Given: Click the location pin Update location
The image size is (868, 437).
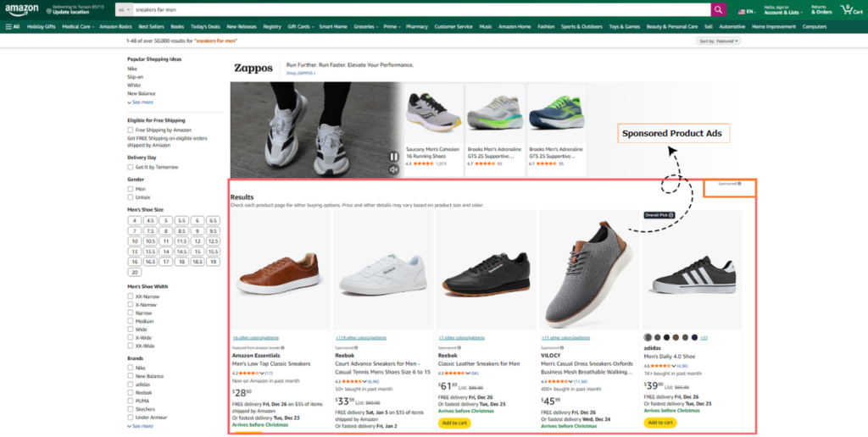Looking at the screenshot, I should click(x=75, y=9).
